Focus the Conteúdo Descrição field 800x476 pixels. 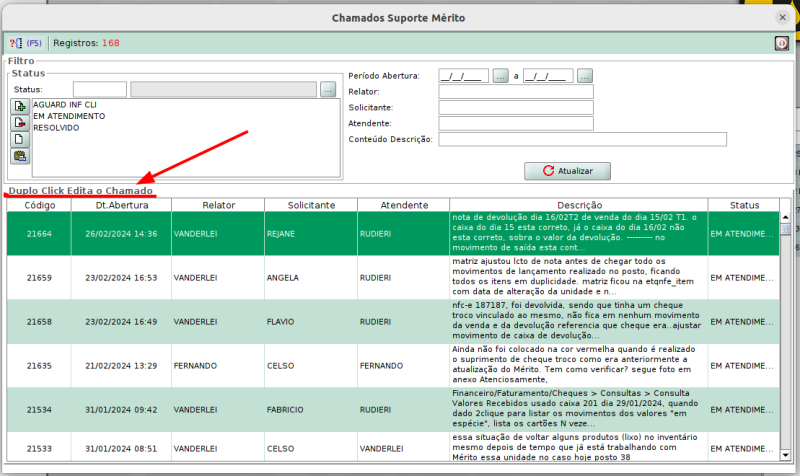point(582,139)
